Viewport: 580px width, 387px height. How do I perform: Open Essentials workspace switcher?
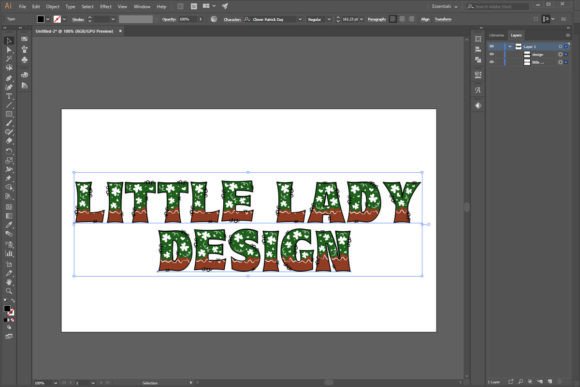pos(444,6)
